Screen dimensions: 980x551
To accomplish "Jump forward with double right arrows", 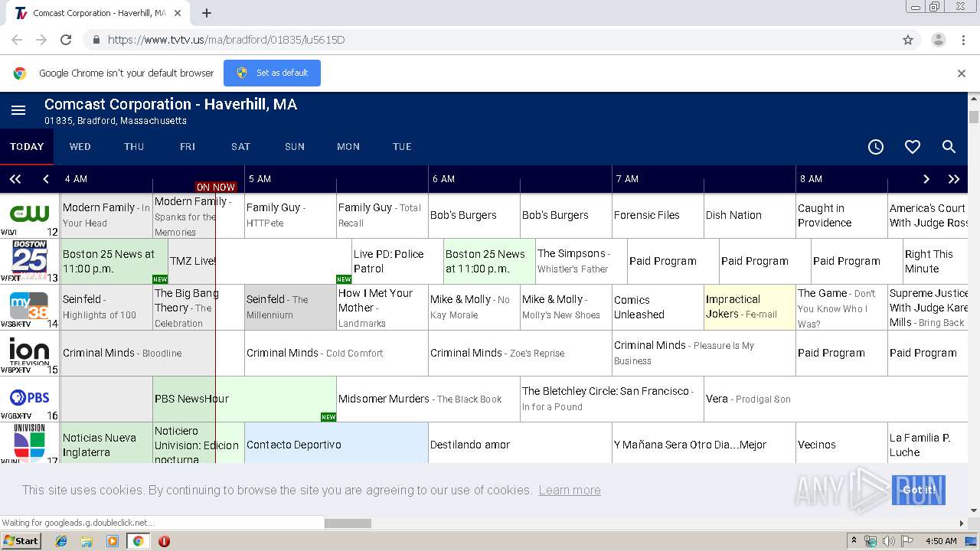I will click(954, 179).
